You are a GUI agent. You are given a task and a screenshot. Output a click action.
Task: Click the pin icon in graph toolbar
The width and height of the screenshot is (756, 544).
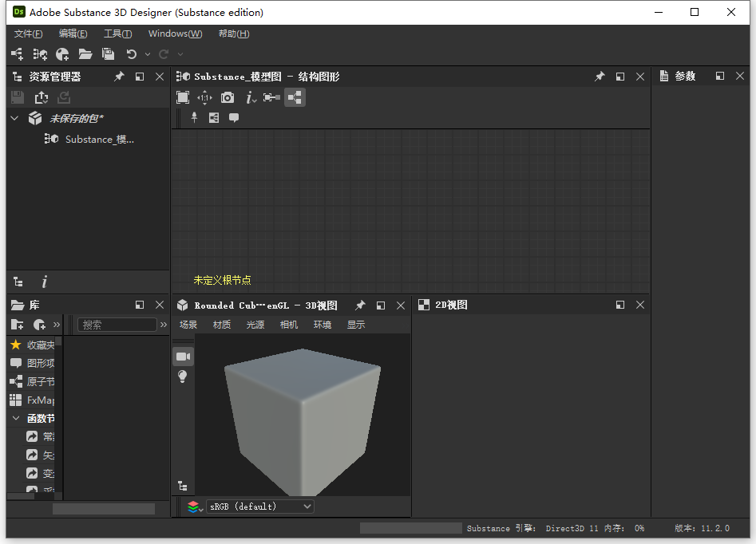(x=194, y=117)
